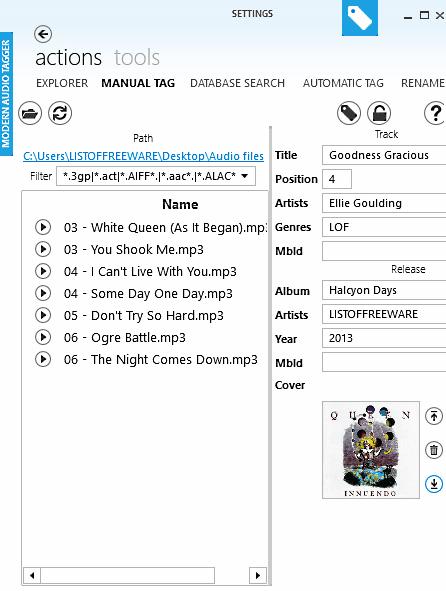Image resolution: width=446 pixels, height=591 pixels.
Task: Open the AUTOMATIC TAG tab
Action: click(x=343, y=83)
